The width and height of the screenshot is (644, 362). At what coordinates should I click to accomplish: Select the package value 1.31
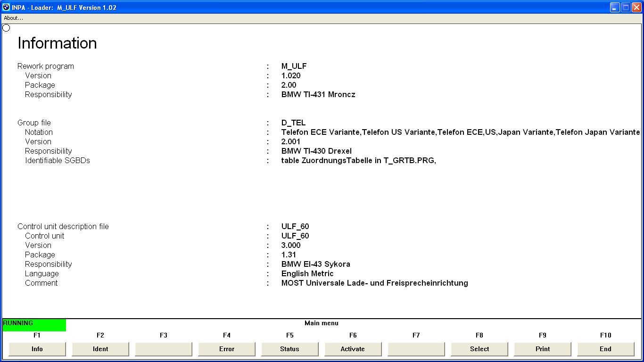pos(289,255)
